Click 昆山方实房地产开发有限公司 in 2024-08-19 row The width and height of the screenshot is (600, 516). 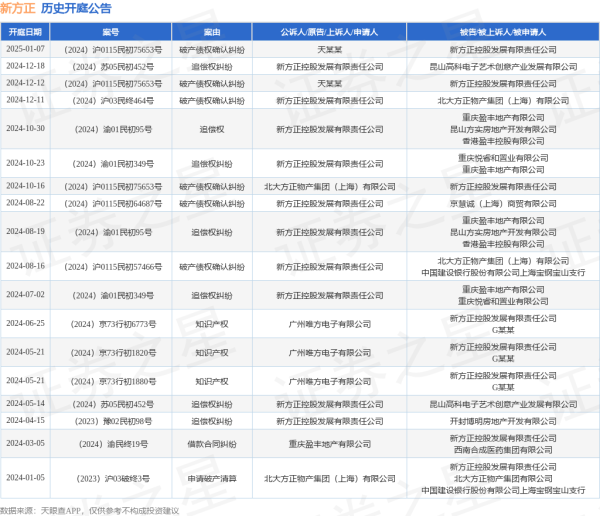click(503, 232)
